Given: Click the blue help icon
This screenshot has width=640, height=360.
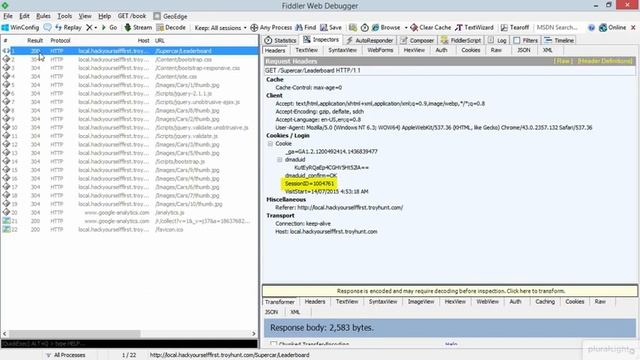Looking at the screenshot, I should pos(591,28).
